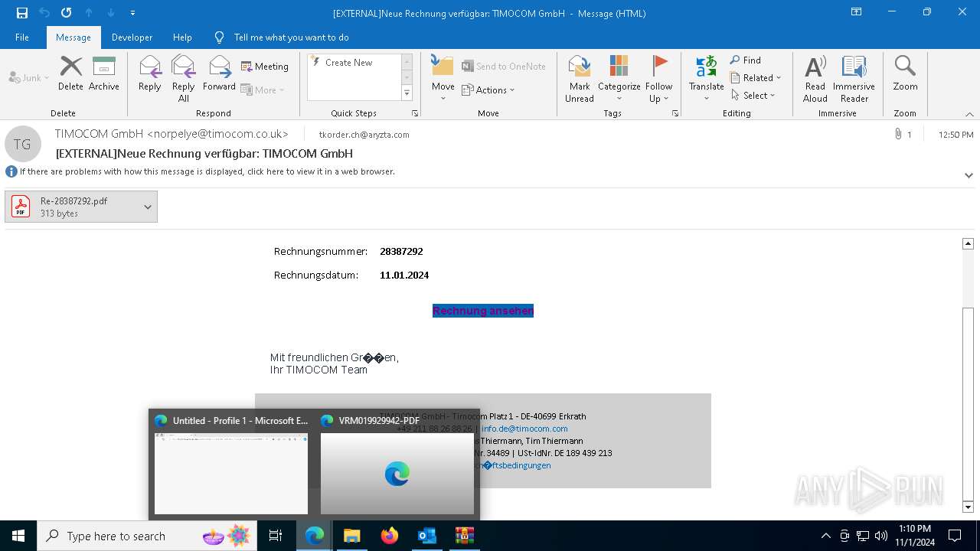This screenshot has height=551, width=980.
Task: Click the TG sender avatar
Action: point(22,144)
